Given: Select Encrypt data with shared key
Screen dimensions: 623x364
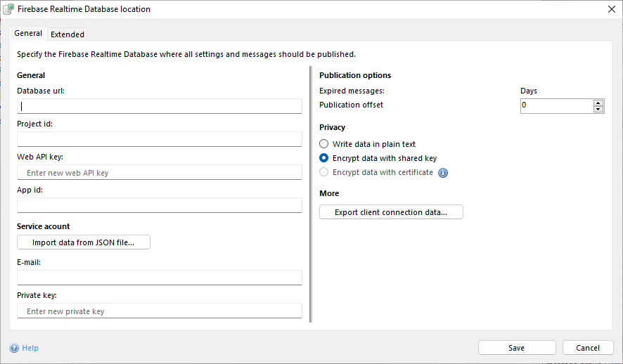Looking at the screenshot, I should coord(324,158).
